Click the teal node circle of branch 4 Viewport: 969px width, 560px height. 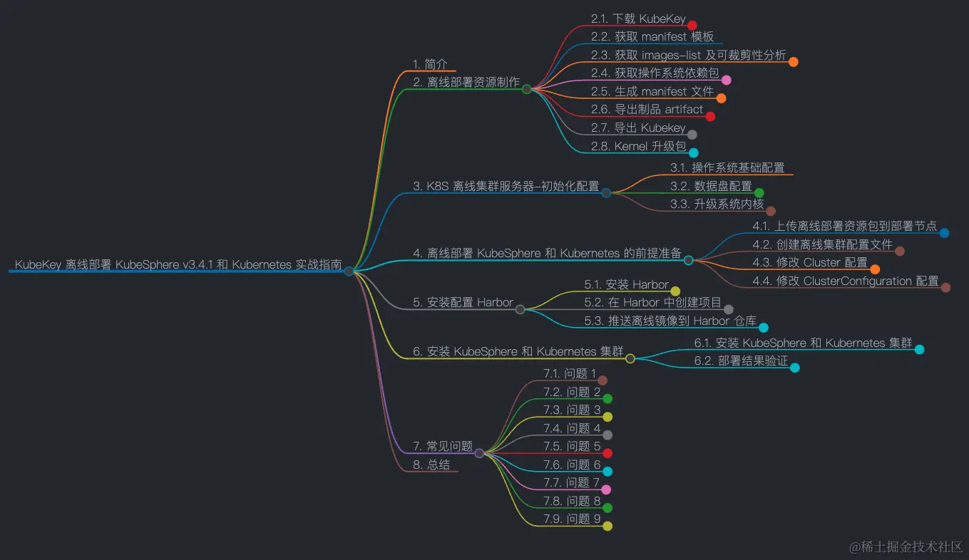pos(688,260)
